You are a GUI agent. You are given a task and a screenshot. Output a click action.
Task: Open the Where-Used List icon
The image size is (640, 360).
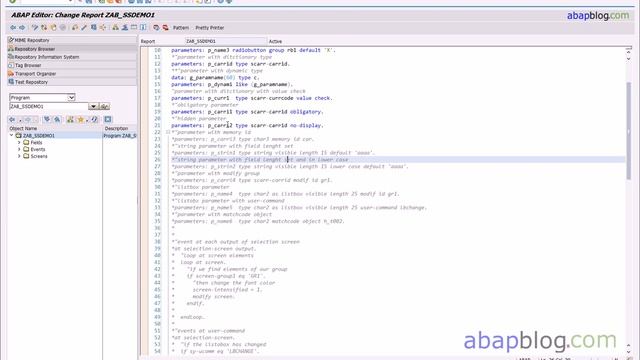point(103,27)
